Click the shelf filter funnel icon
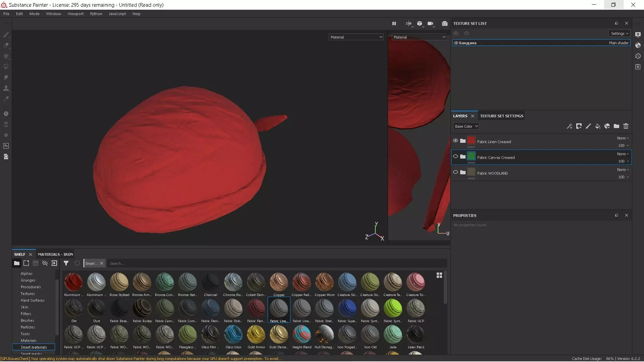Screen dimensions: 644x362 (x=66, y=263)
